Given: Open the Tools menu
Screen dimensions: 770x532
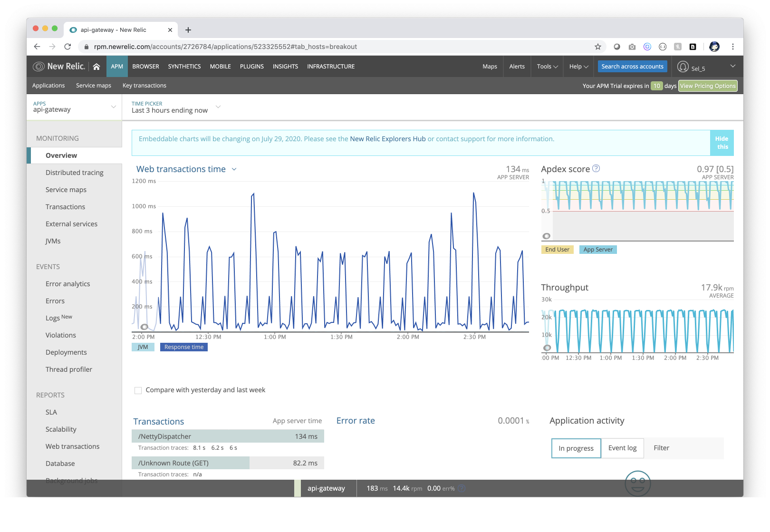Looking at the screenshot, I should [548, 67].
